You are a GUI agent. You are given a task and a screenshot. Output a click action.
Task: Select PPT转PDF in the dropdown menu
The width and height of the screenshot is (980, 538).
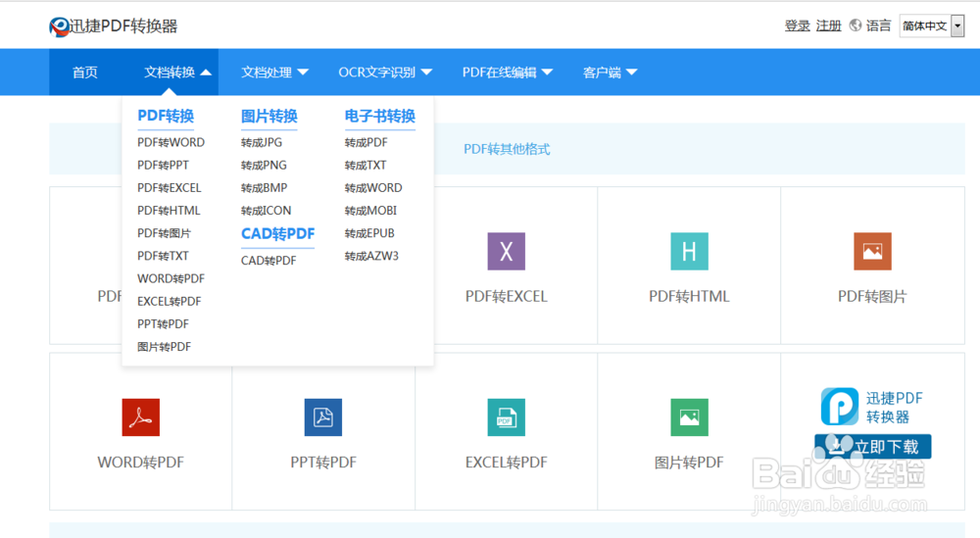tap(163, 323)
